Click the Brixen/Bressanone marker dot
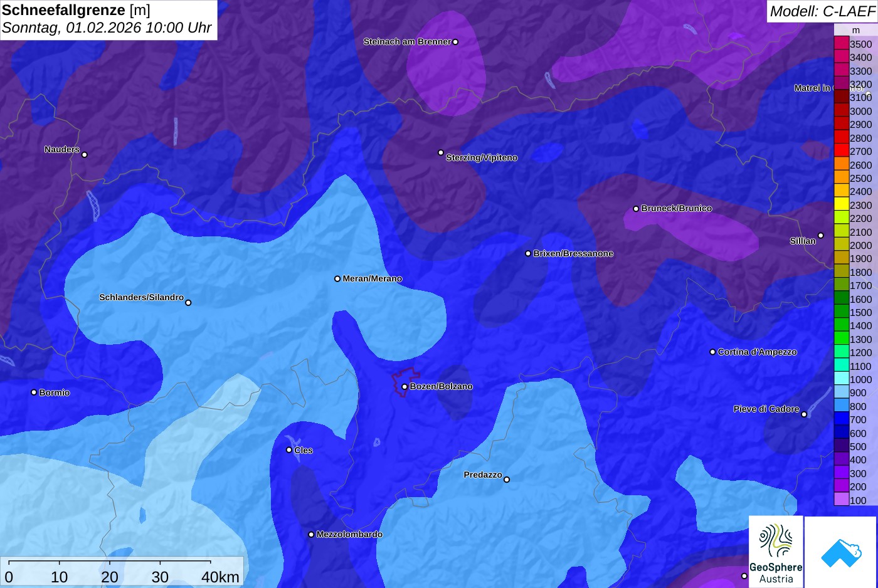This screenshot has height=588, width=878. (x=528, y=253)
